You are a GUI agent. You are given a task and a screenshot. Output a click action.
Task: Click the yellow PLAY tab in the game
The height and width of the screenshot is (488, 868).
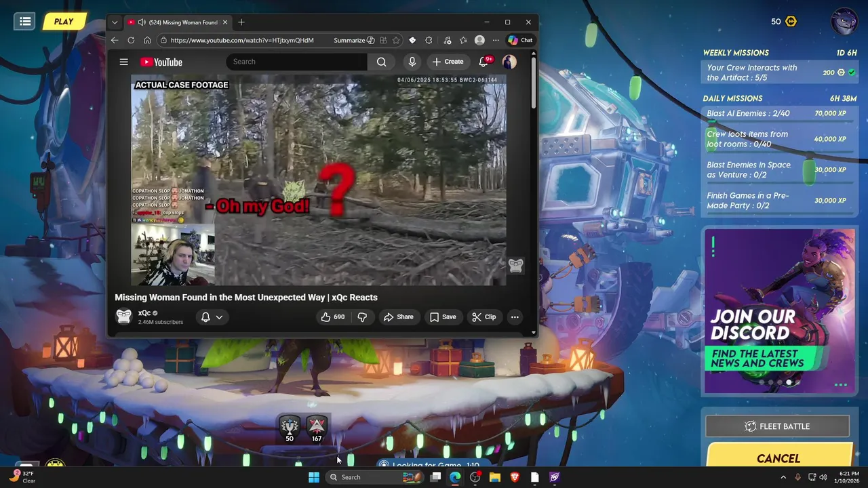click(64, 22)
